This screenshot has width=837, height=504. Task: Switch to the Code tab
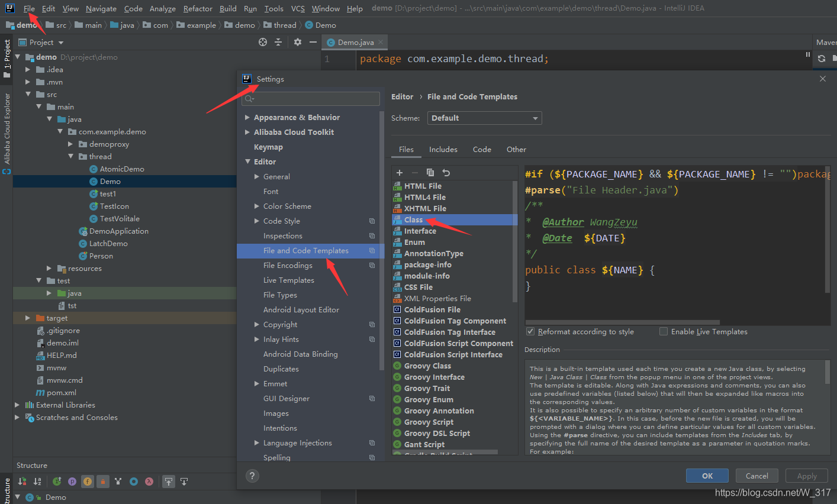click(x=482, y=150)
